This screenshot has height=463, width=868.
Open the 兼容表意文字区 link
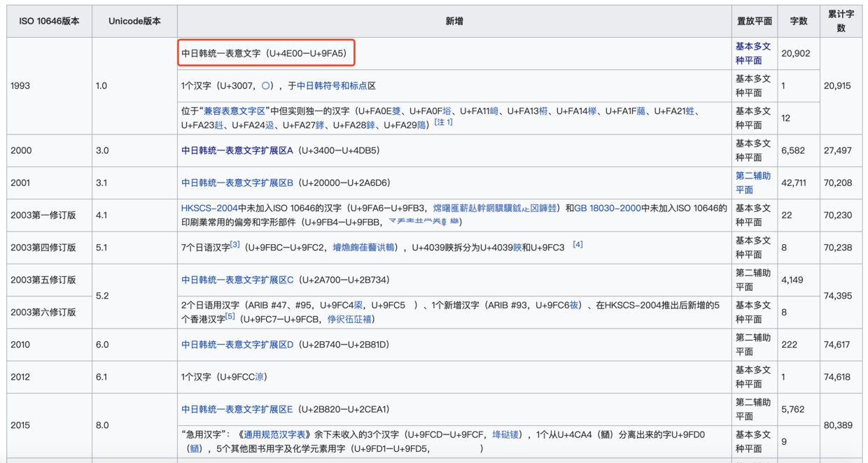point(234,111)
